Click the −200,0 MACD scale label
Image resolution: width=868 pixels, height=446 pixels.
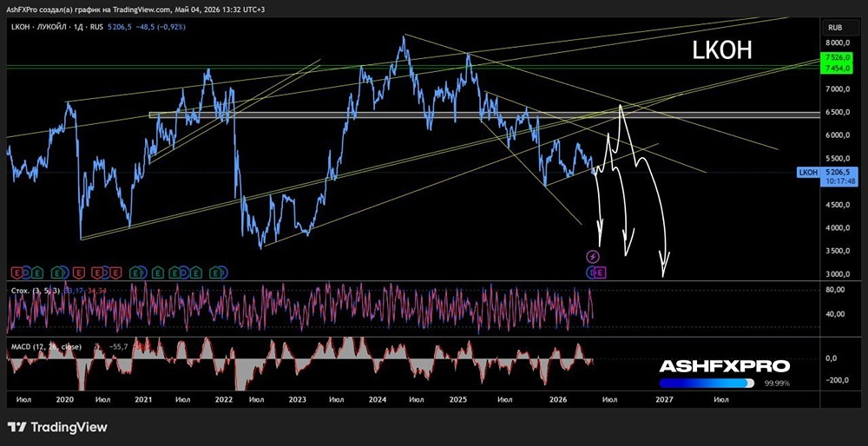836,381
